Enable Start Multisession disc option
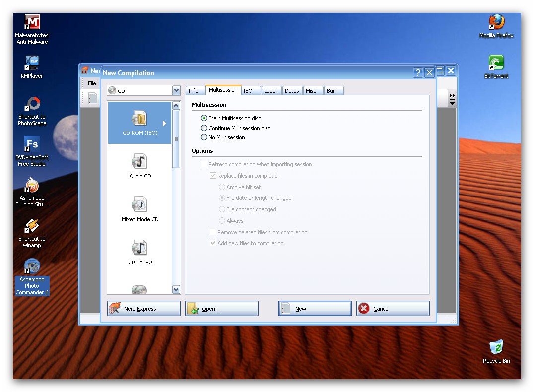534x392 pixels. point(204,118)
